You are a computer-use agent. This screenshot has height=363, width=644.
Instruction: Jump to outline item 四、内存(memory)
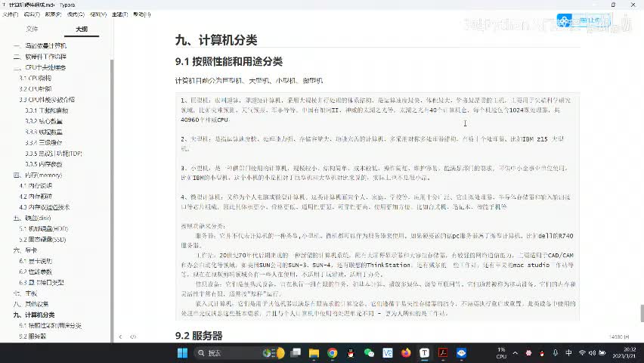click(x=38, y=175)
